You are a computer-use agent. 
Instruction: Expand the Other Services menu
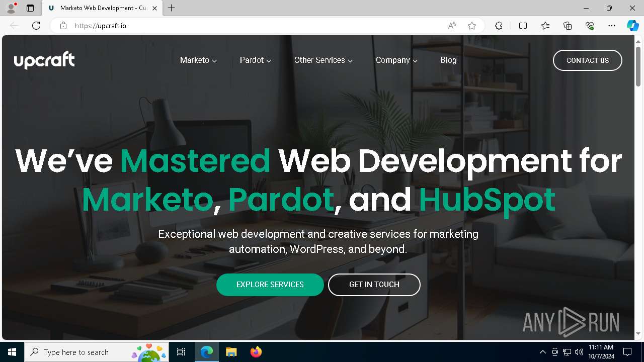point(324,60)
